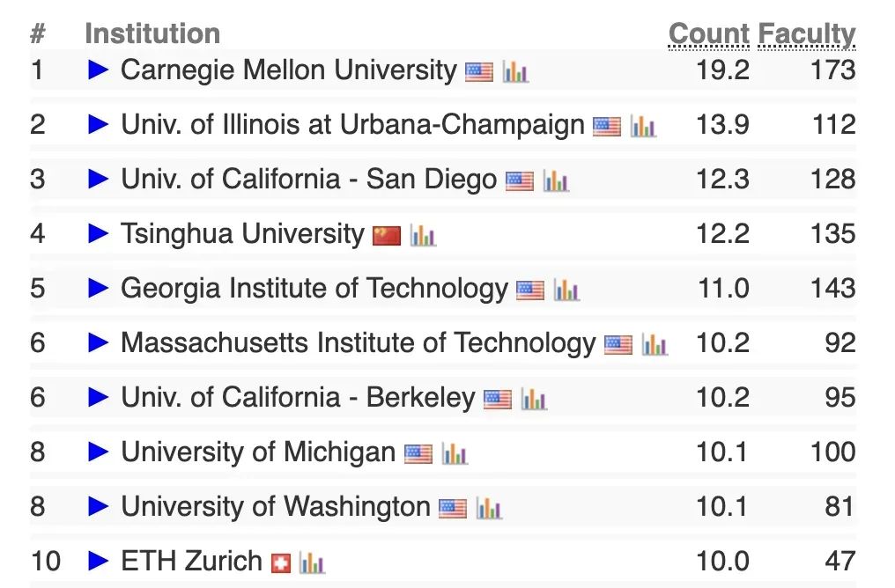Click the Faculty column header

(807, 35)
